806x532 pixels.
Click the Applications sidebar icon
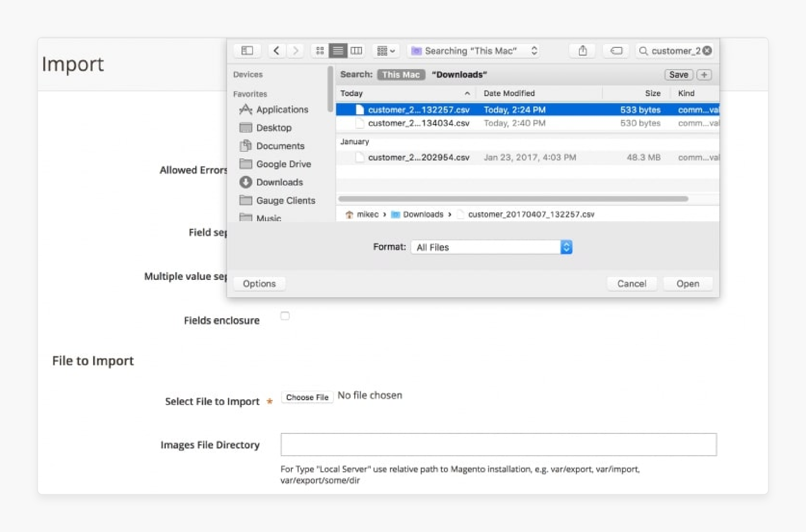click(x=246, y=109)
